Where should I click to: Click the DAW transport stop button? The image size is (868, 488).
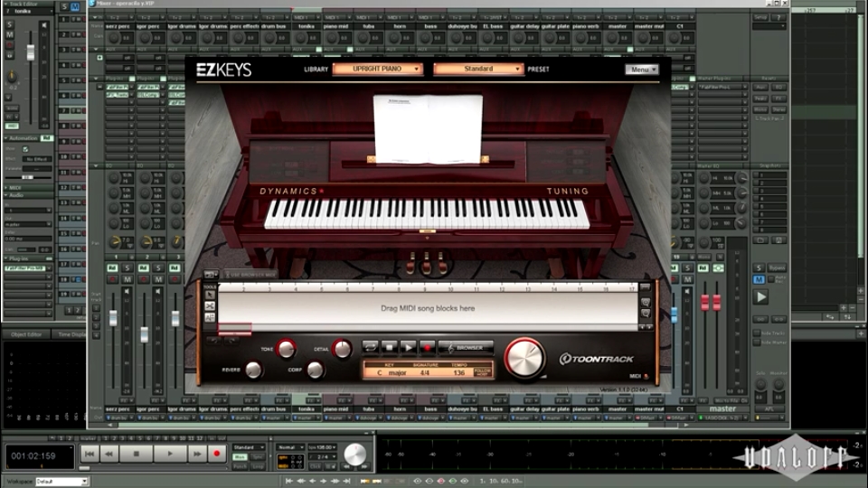pyautogui.click(x=136, y=453)
